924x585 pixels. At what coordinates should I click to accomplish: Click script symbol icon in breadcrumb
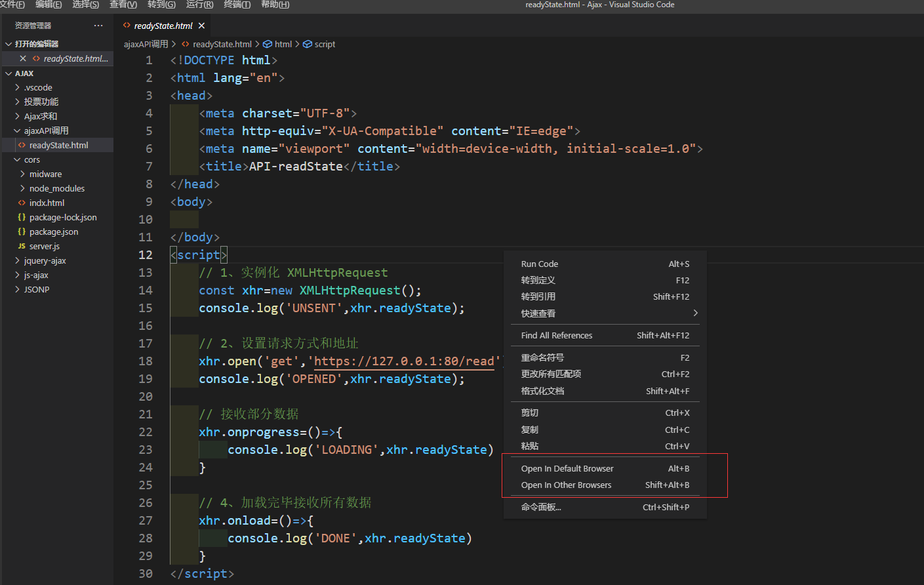307,44
